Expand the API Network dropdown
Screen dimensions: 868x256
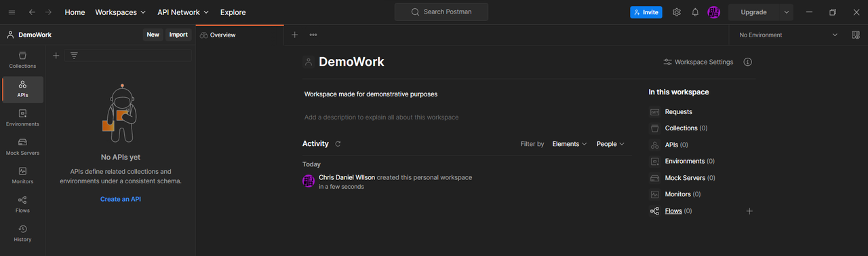[183, 12]
